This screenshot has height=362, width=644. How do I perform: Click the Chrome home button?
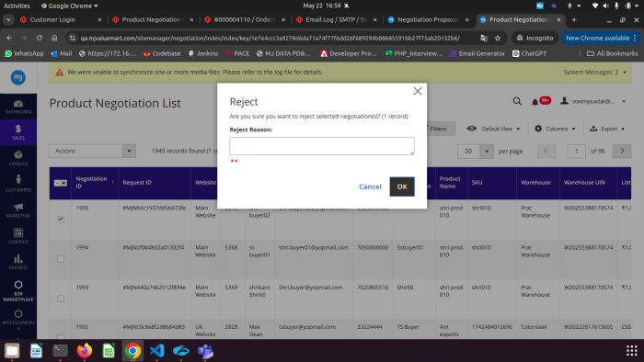coord(54,38)
